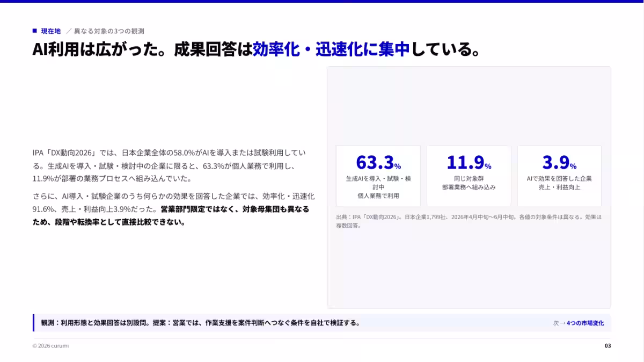Click the takeaway bar text starting '観測：利用形態'
This screenshot has width=644, height=362.
200,323
